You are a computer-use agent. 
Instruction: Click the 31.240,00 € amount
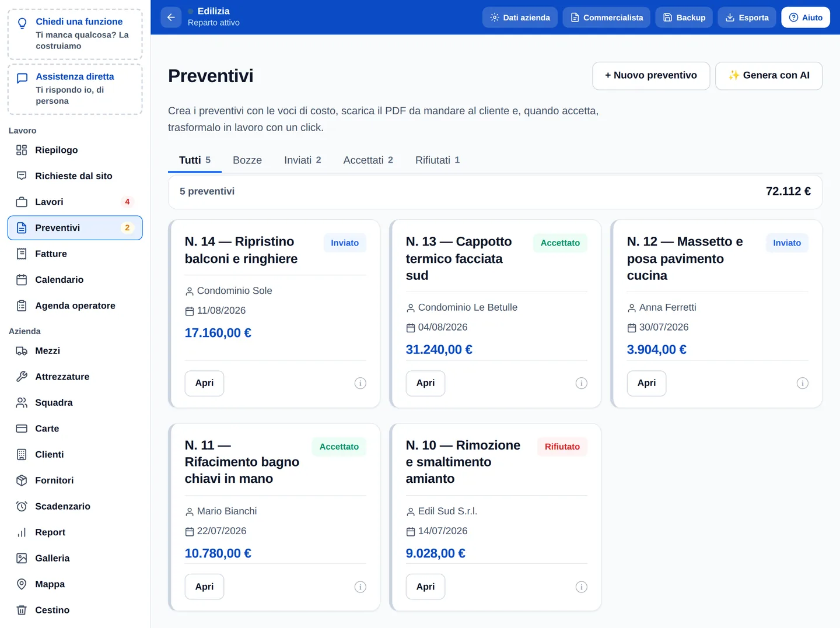coord(439,350)
